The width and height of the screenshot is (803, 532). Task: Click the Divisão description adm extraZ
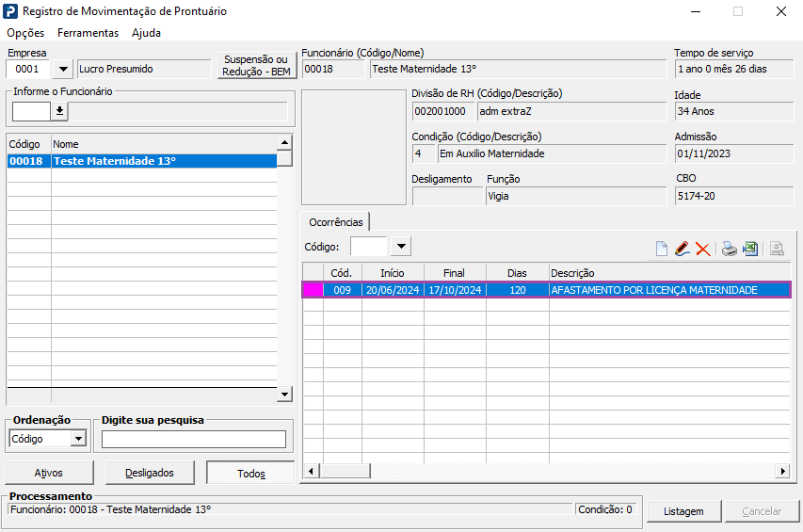[572, 111]
